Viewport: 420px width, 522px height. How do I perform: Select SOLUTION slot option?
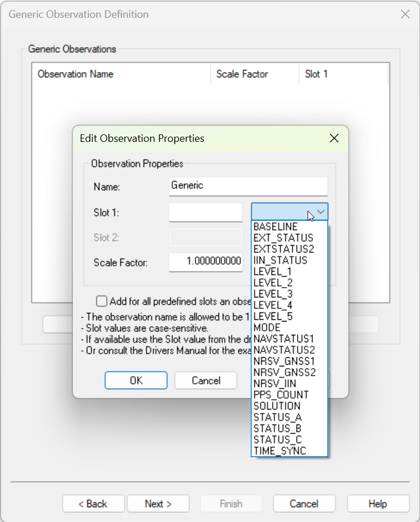(x=289, y=406)
